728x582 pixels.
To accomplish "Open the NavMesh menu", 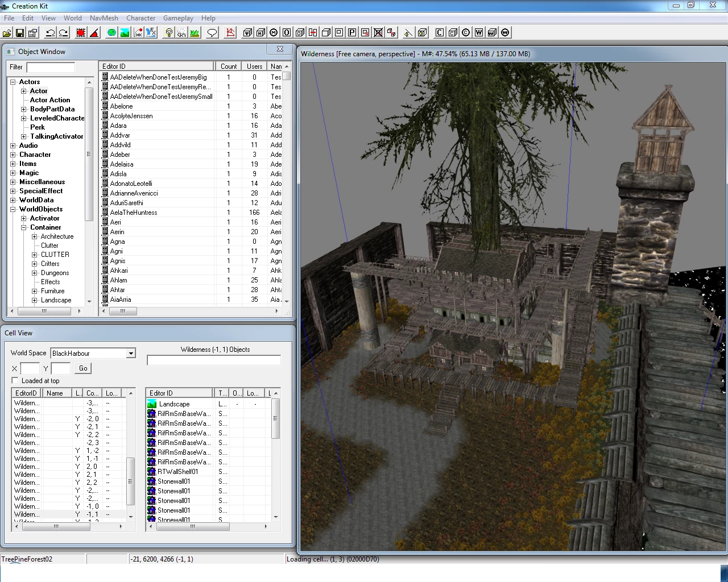I will (104, 18).
